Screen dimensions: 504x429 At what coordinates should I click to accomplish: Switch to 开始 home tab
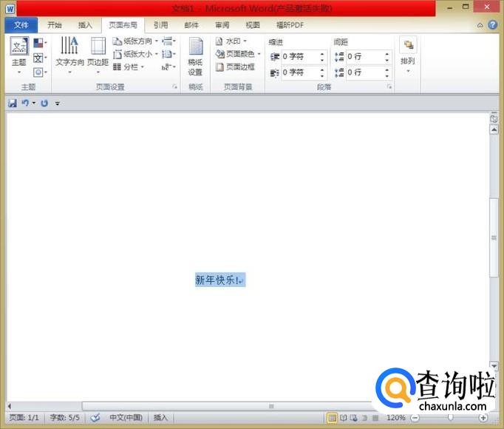55,25
